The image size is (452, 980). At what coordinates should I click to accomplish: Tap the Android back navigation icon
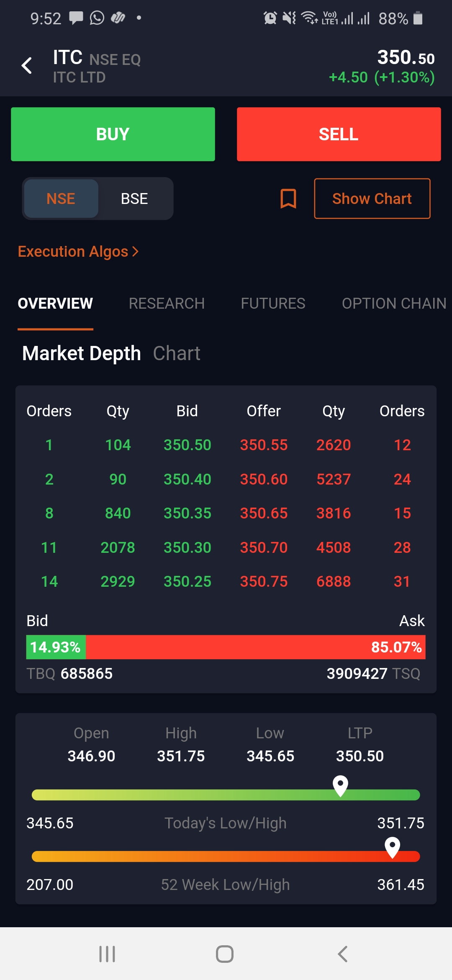[x=343, y=954]
